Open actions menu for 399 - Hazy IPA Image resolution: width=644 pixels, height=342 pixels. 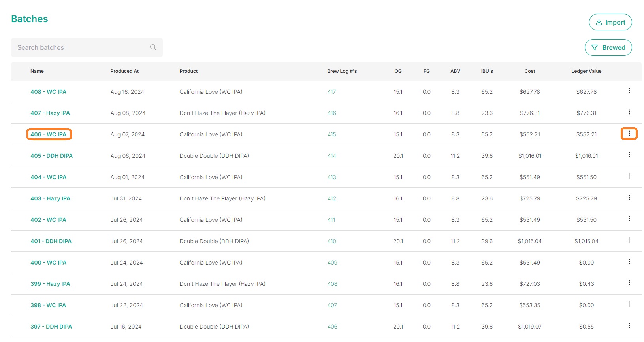(x=629, y=283)
